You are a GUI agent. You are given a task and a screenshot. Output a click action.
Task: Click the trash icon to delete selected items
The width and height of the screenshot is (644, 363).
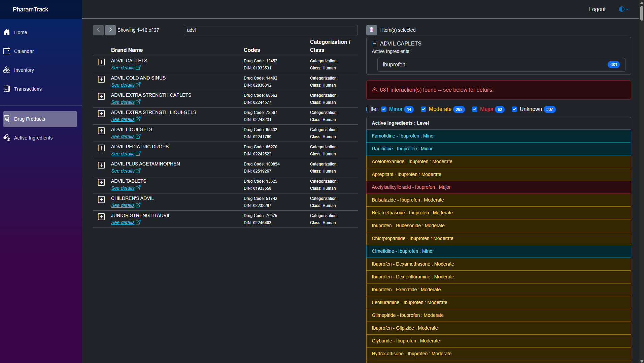pos(371,30)
